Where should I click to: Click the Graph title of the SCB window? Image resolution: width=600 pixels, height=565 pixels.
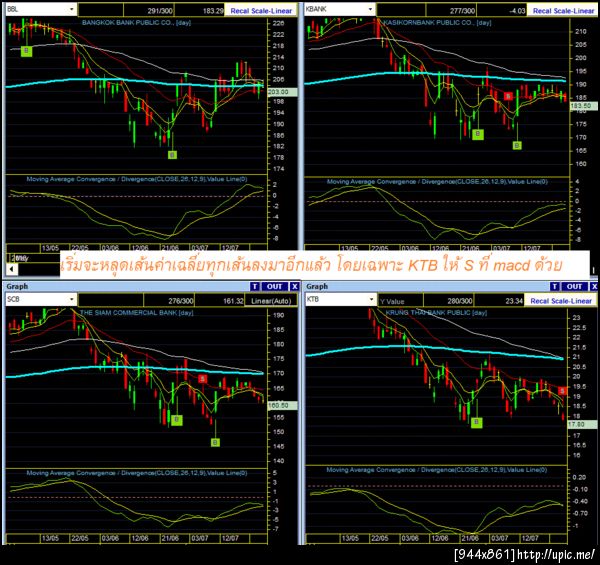click(x=17, y=286)
